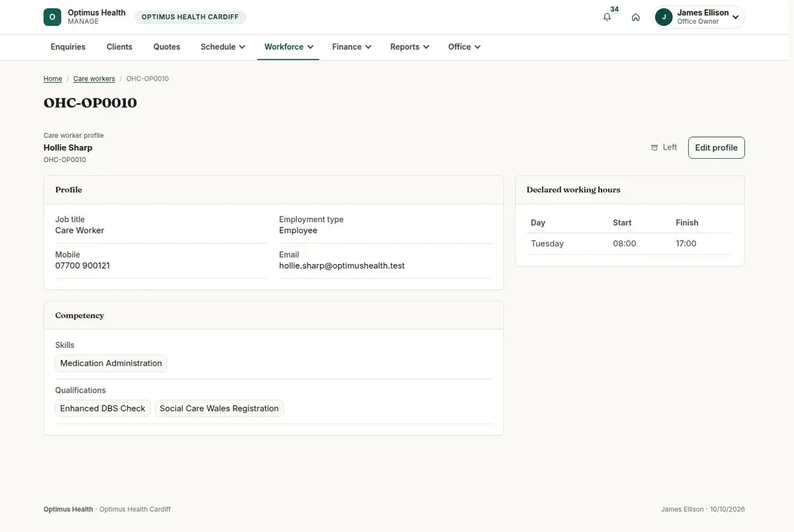This screenshot has width=794, height=532.
Task: Click the email hollie.sharp@optimushealth.test
Action: [x=342, y=266]
